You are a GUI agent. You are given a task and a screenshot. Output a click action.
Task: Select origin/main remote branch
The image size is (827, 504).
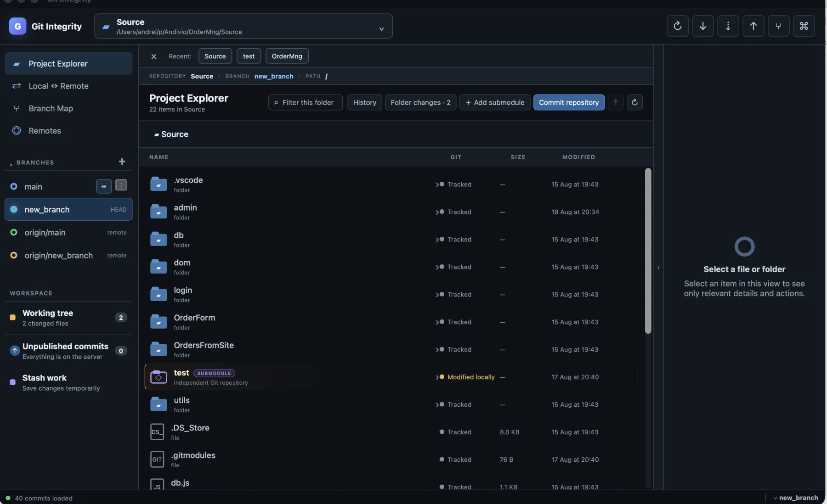[68, 232]
